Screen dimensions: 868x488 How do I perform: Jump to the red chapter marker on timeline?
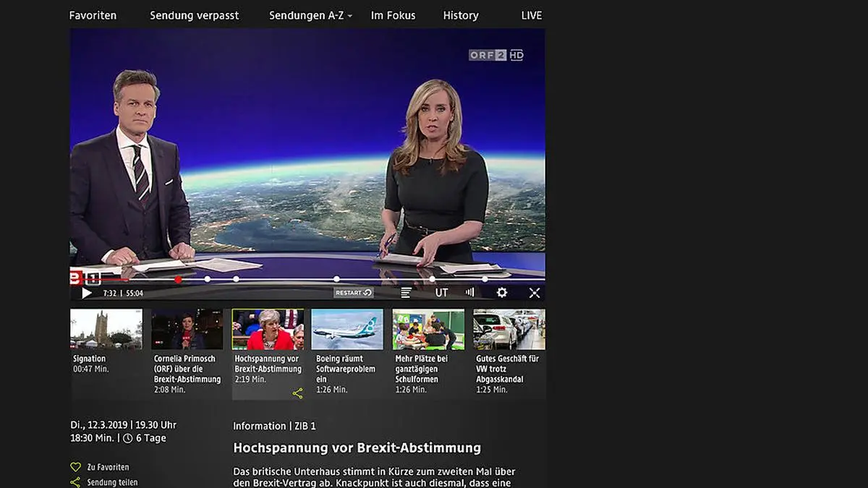pos(178,279)
